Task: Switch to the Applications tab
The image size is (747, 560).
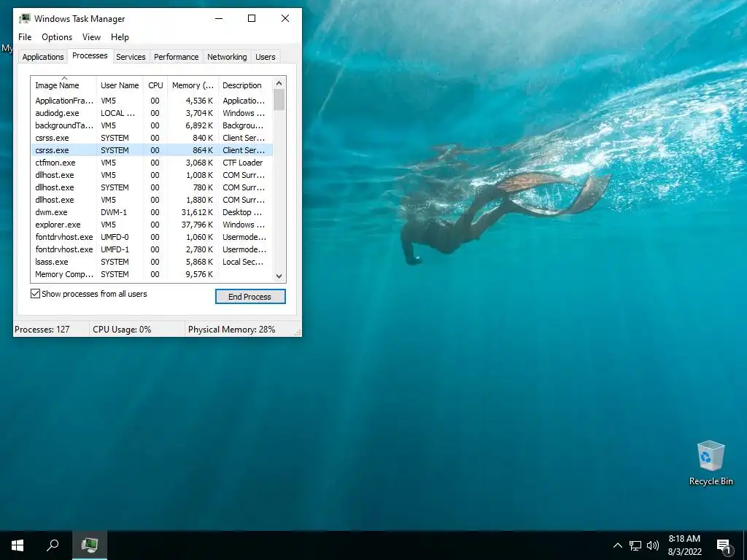Action: pos(43,57)
